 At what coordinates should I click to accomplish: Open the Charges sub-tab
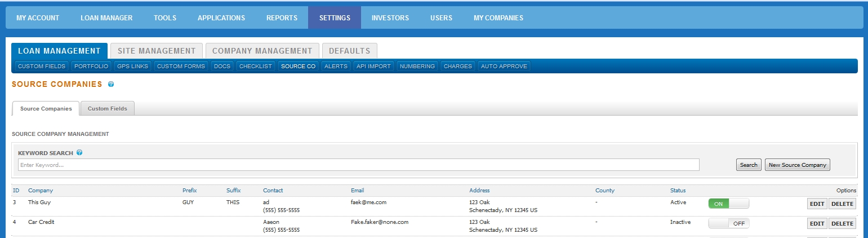point(457,67)
